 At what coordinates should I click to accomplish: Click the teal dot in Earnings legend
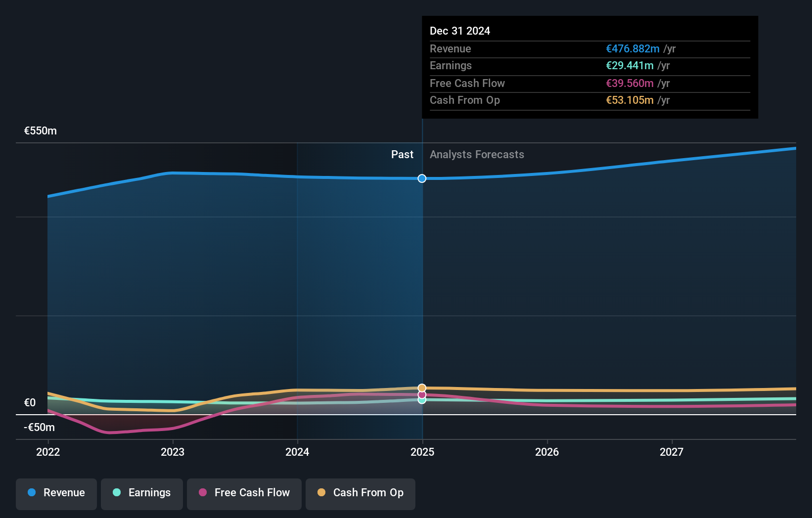click(117, 492)
